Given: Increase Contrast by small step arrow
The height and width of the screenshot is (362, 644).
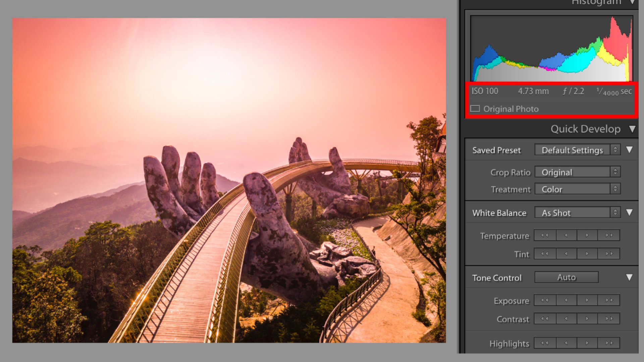Looking at the screenshot, I should pos(587,319).
